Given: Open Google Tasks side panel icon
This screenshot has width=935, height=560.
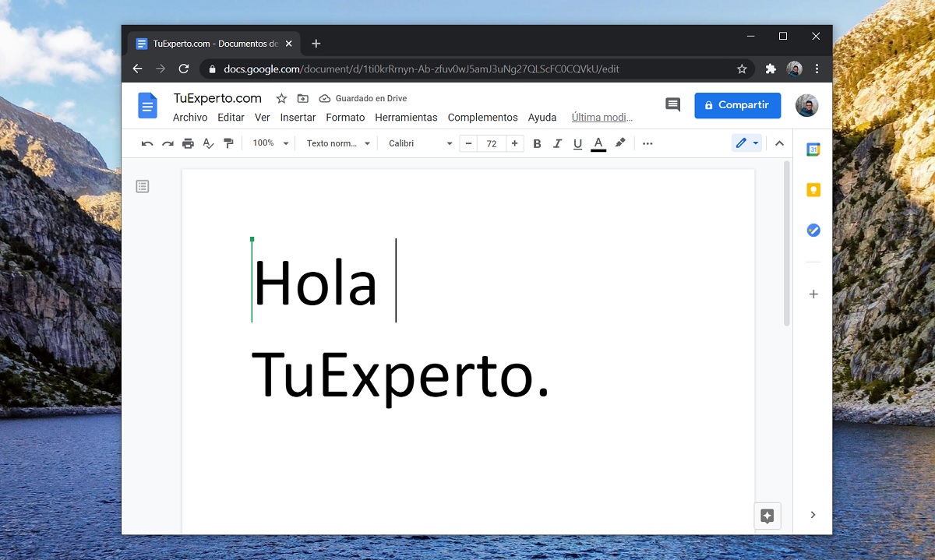Looking at the screenshot, I should click(813, 231).
